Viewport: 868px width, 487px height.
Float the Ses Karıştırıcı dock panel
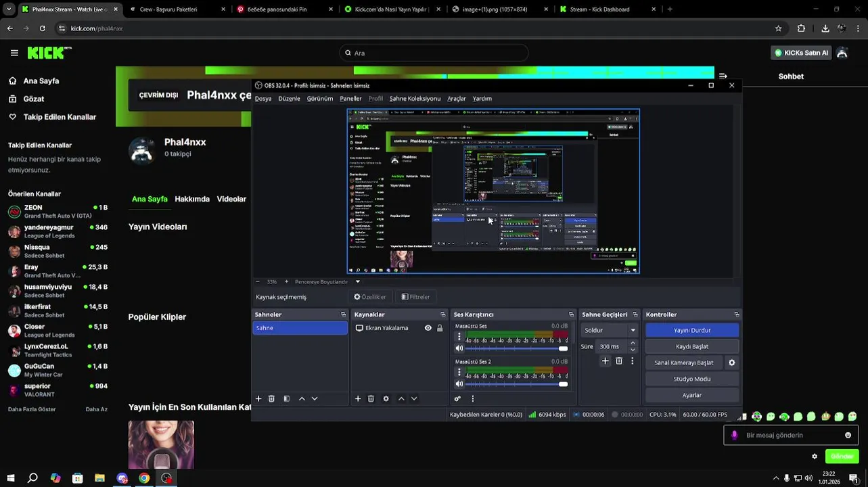571,315
